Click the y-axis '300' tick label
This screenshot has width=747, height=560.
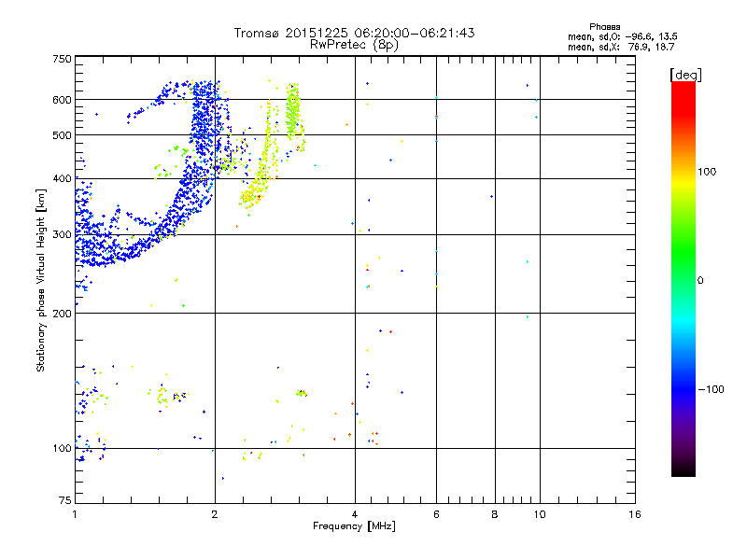click(x=62, y=234)
